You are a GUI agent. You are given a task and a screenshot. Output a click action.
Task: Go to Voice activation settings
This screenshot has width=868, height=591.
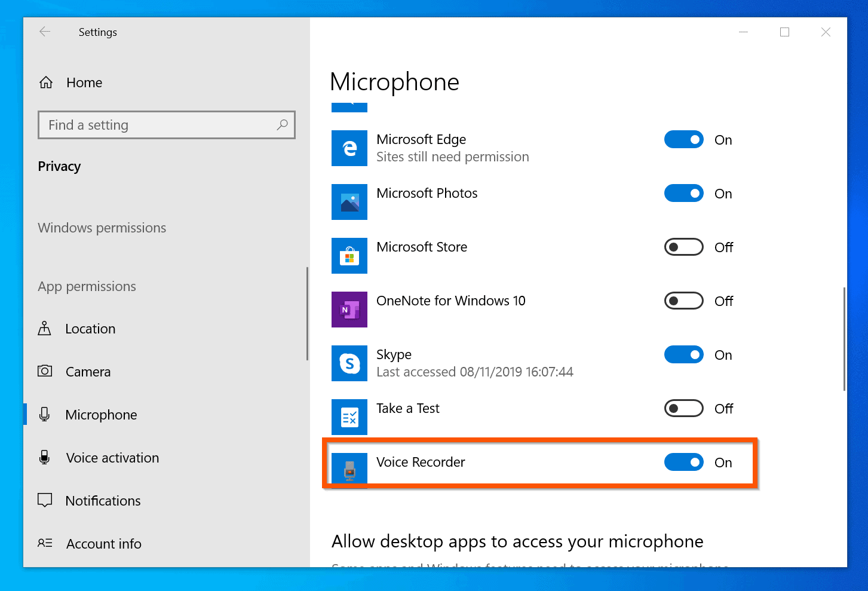(x=112, y=458)
